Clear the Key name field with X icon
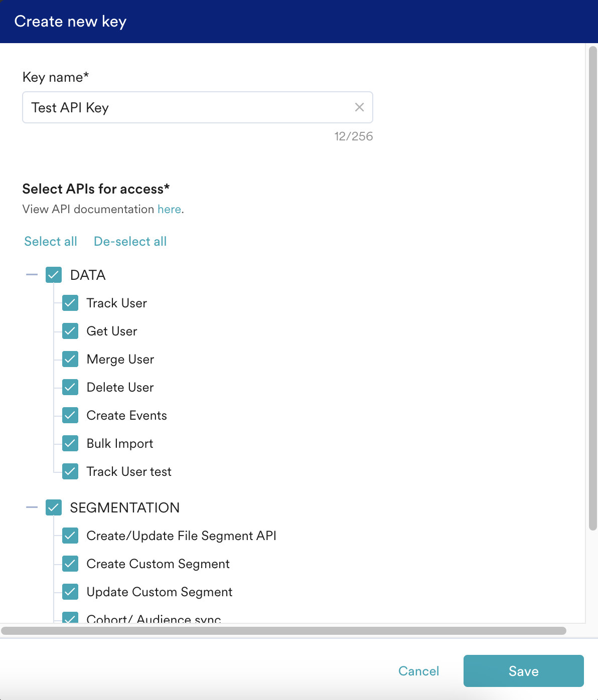The image size is (598, 700). 359,107
